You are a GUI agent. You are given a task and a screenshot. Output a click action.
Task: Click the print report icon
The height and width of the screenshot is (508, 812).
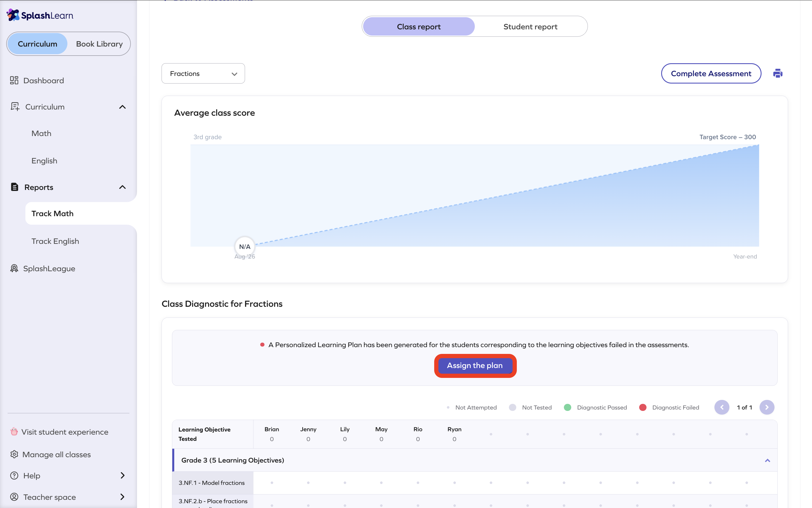[778, 73]
